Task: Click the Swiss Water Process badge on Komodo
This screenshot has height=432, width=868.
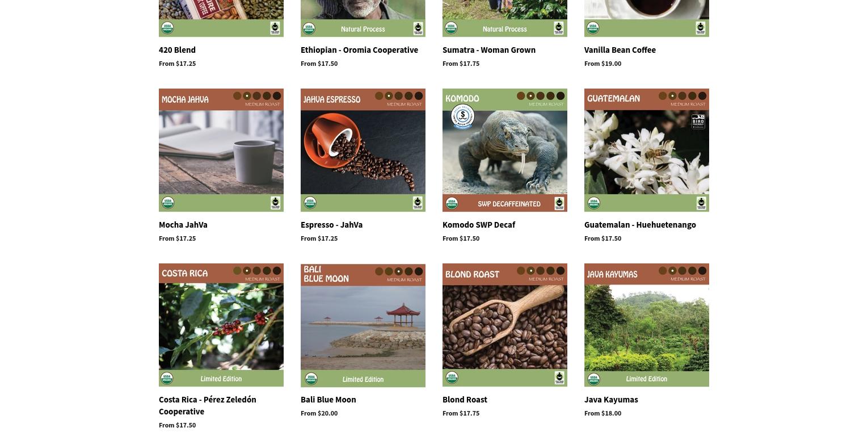Action: tap(462, 118)
